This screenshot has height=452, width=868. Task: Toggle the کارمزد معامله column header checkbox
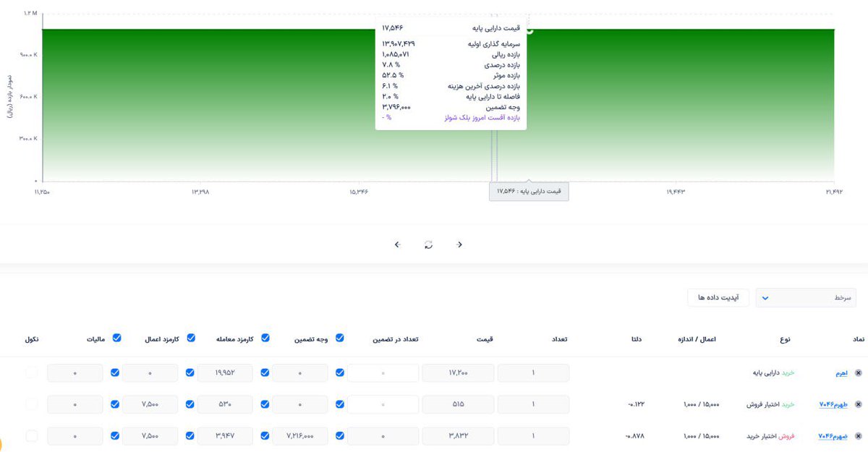tap(265, 338)
